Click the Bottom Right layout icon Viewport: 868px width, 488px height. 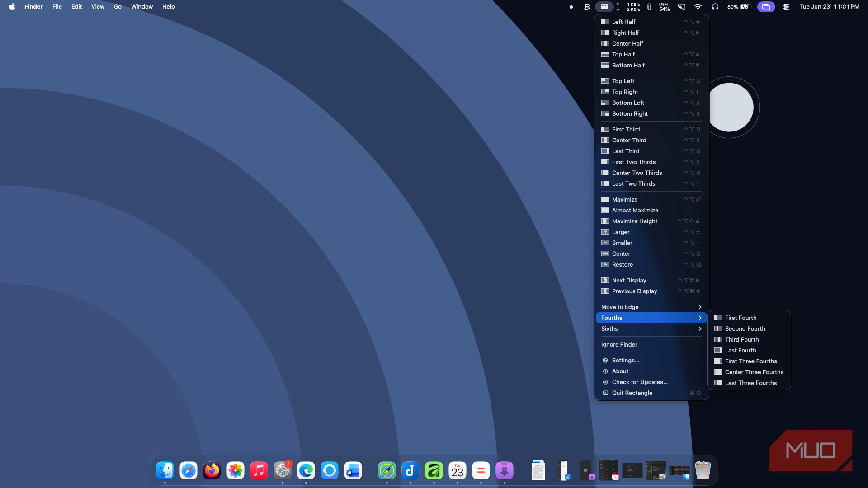point(605,113)
